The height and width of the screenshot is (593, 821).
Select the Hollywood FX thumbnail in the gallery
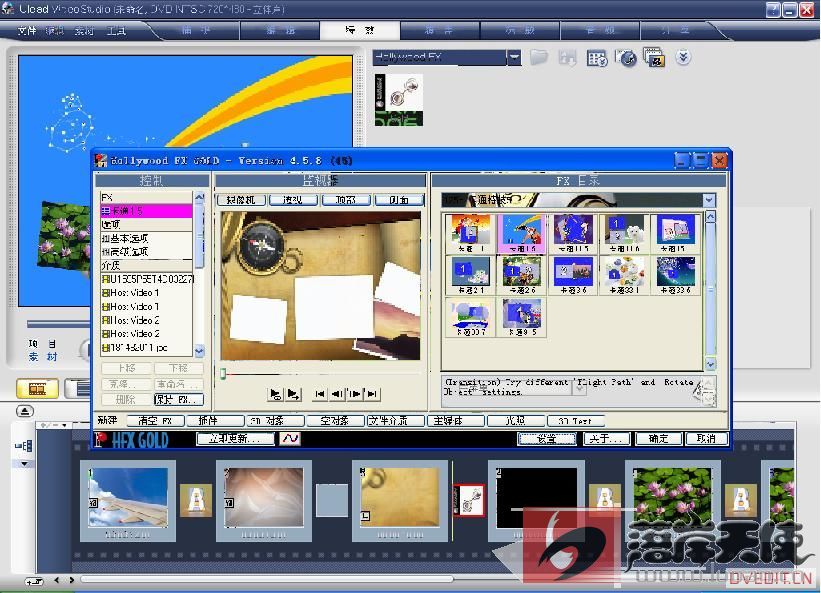tap(399, 99)
